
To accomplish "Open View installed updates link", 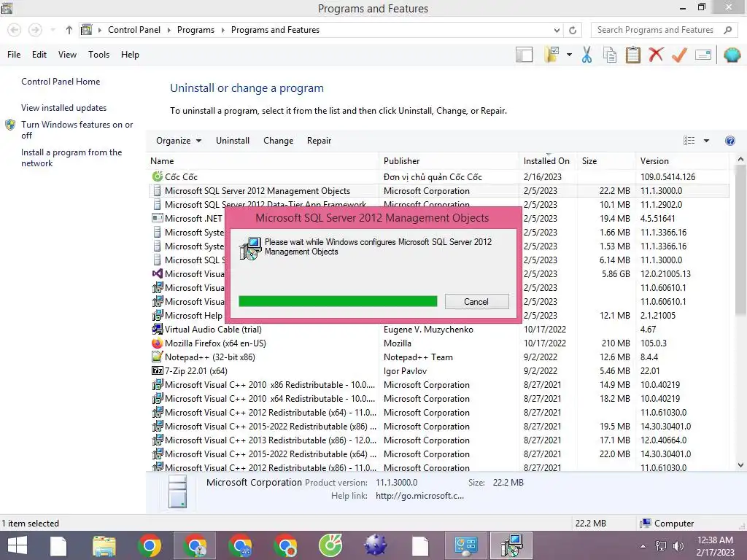I will tap(64, 108).
